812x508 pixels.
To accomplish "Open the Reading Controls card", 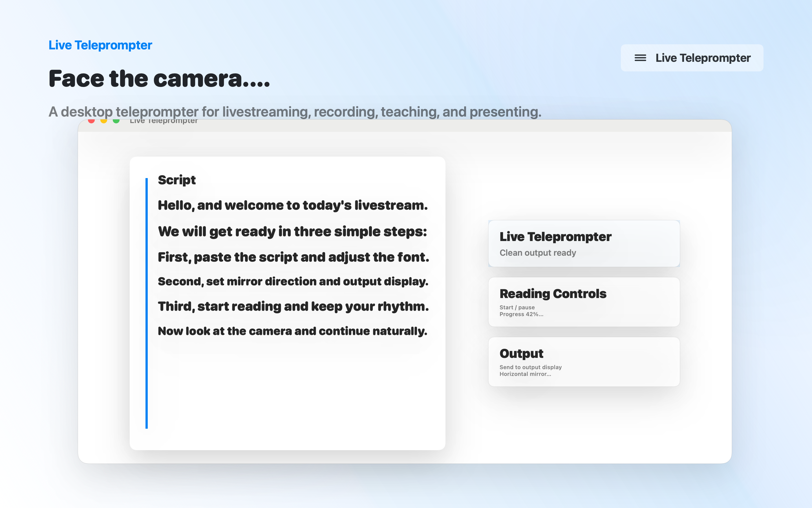I will coord(584,302).
